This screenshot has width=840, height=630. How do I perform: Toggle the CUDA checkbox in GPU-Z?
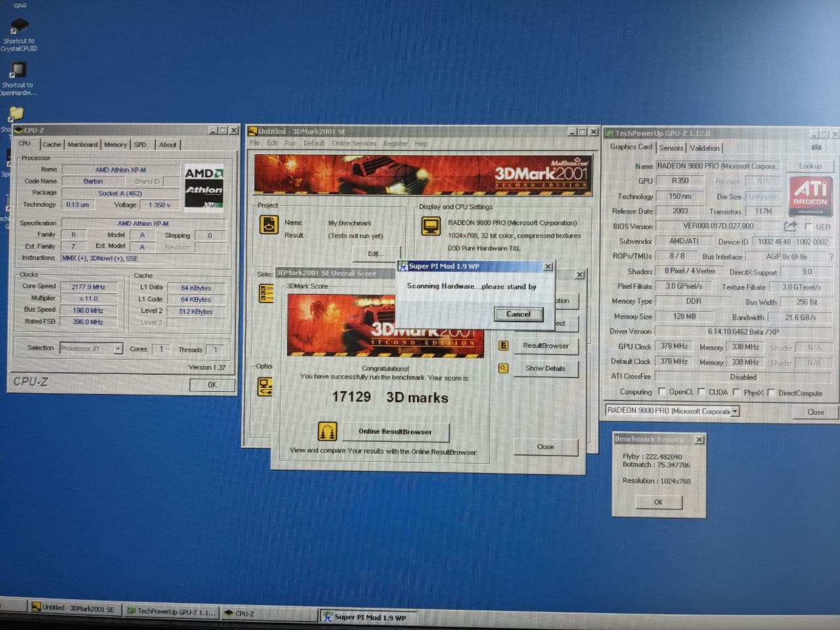pos(702,392)
